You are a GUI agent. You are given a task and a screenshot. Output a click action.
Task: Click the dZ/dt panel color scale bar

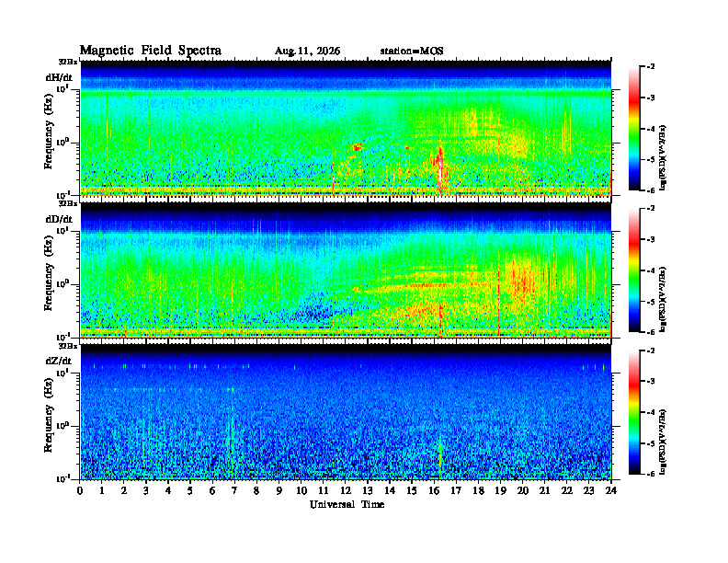(634, 412)
